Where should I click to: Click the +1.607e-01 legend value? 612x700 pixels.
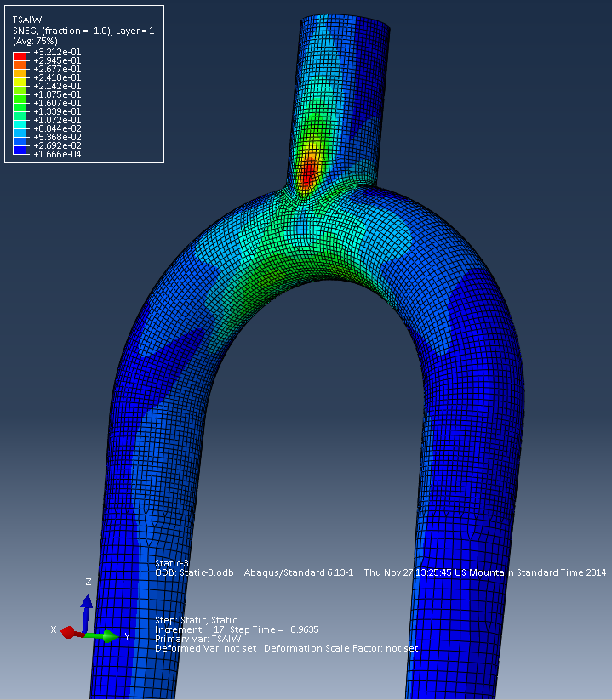click(x=57, y=103)
